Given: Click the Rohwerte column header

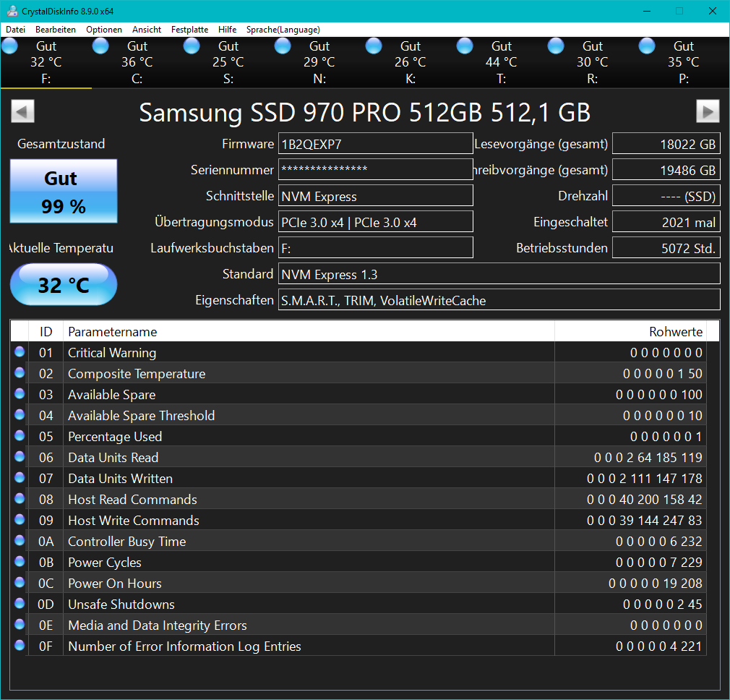Looking at the screenshot, I should coord(630,331).
